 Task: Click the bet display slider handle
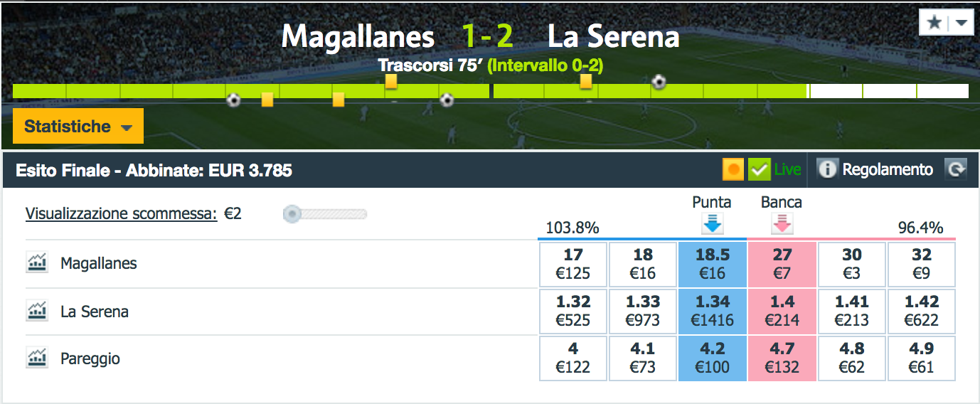(x=292, y=214)
